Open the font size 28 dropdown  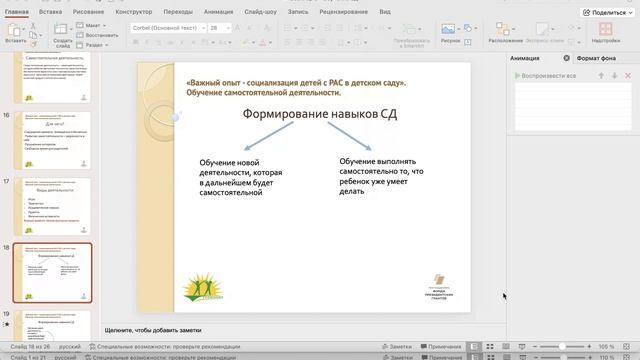(228, 28)
